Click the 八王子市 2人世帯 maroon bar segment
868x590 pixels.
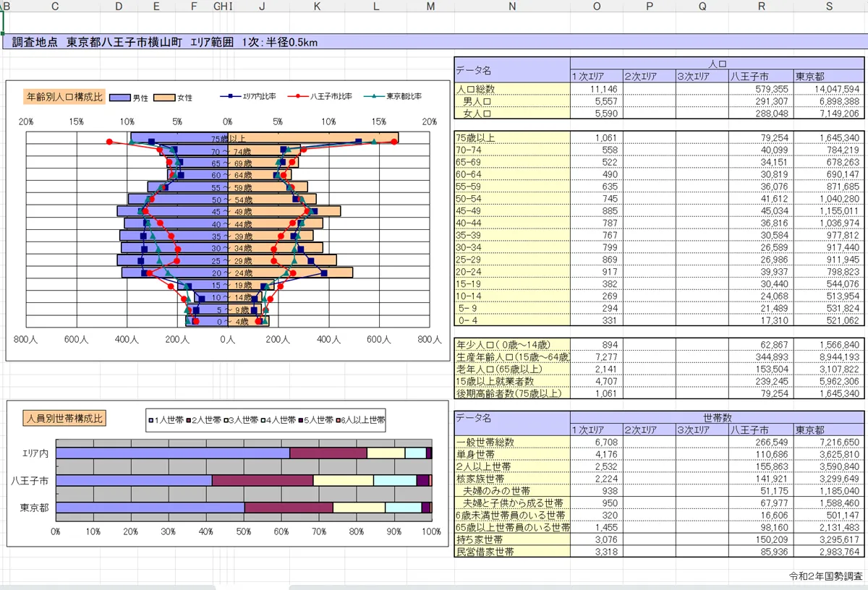click(262, 480)
